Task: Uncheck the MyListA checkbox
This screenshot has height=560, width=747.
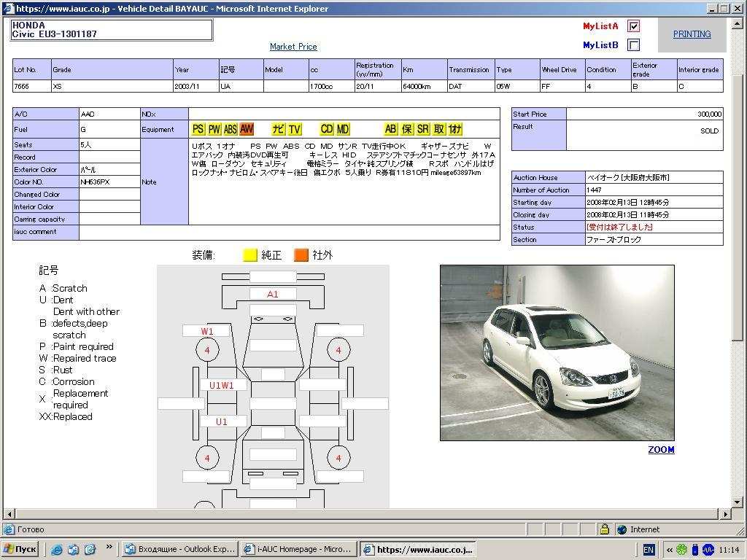Action: tap(634, 26)
